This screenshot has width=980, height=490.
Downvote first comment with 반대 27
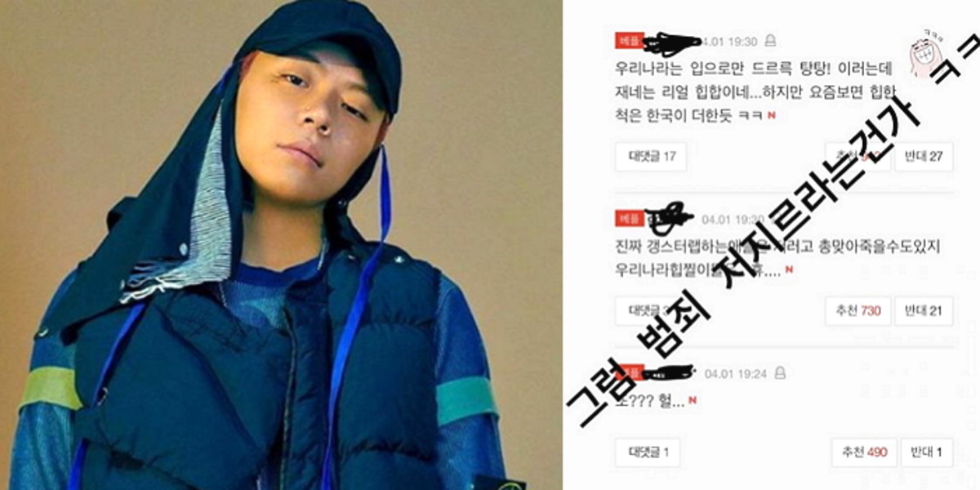pyautogui.click(x=924, y=157)
